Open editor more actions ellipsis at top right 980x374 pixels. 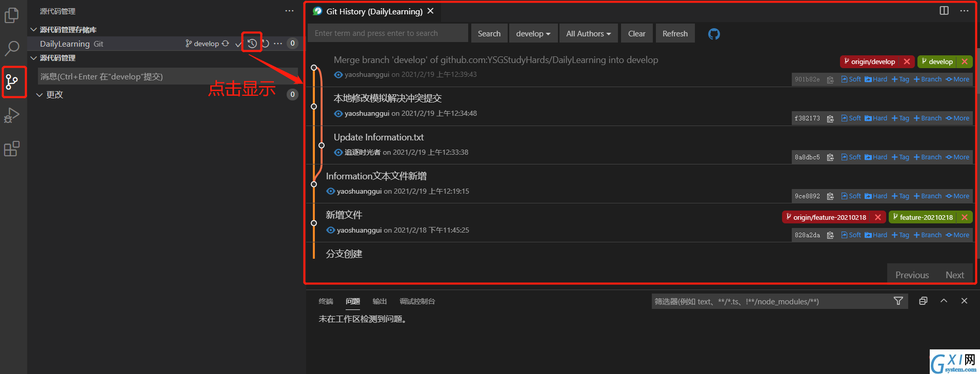(x=964, y=11)
